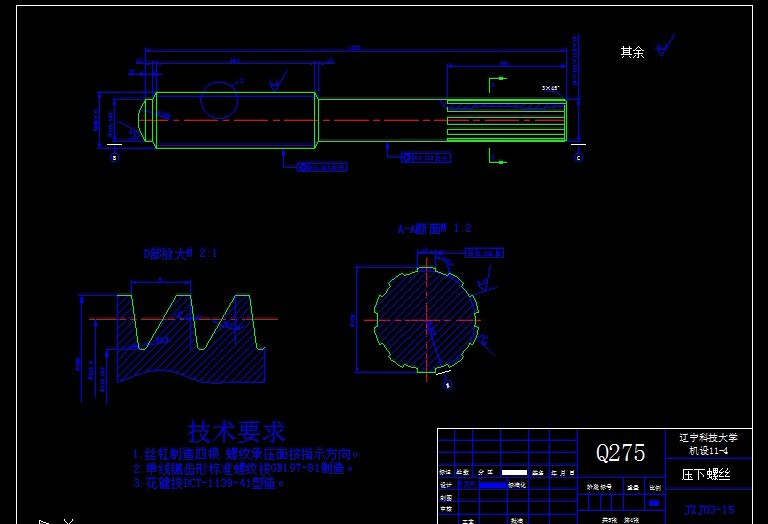Click the datum C circle marker
The width and height of the screenshot is (768, 524).
tap(578, 158)
